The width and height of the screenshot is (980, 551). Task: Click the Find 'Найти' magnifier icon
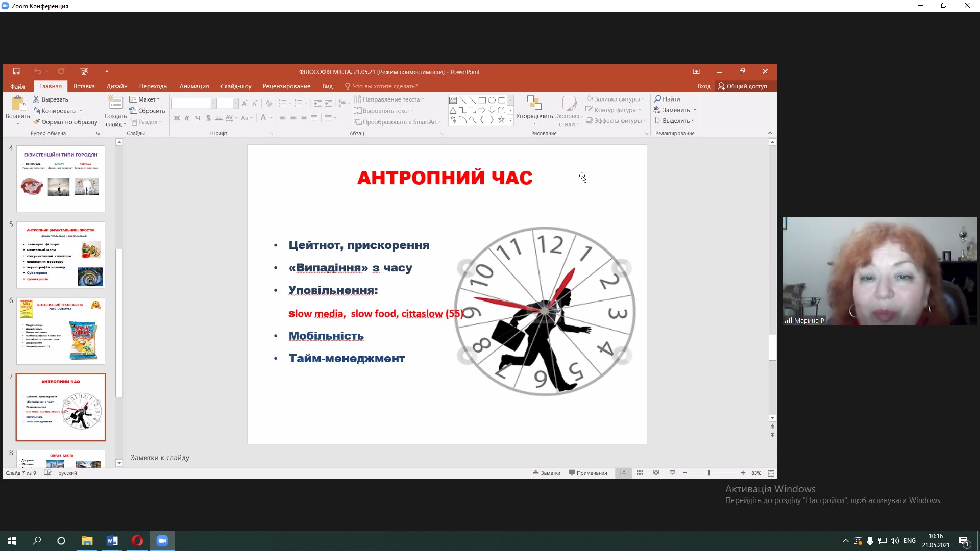[658, 99]
